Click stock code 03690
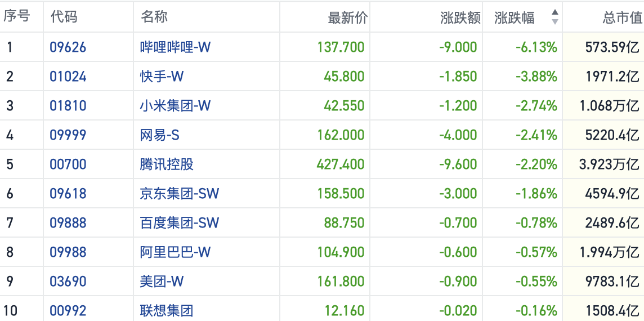This screenshot has width=644, height=321. (68, 281)
